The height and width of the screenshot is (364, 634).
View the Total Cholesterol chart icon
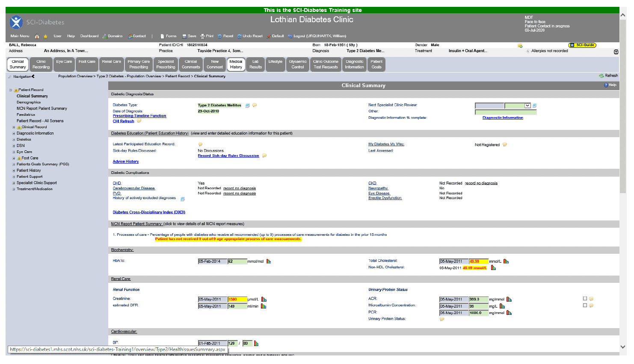(506, 261)
